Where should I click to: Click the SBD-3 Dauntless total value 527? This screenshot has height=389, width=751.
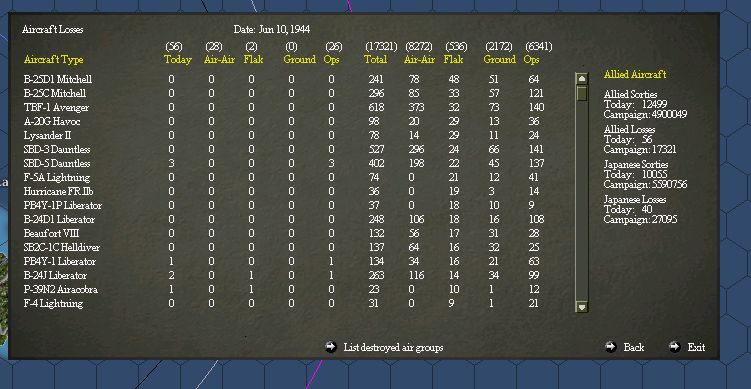click(376, 149)
